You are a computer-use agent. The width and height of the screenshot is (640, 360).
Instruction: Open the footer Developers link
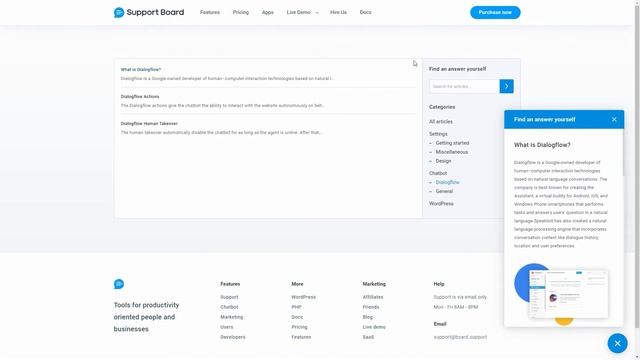tap(233, 337)
